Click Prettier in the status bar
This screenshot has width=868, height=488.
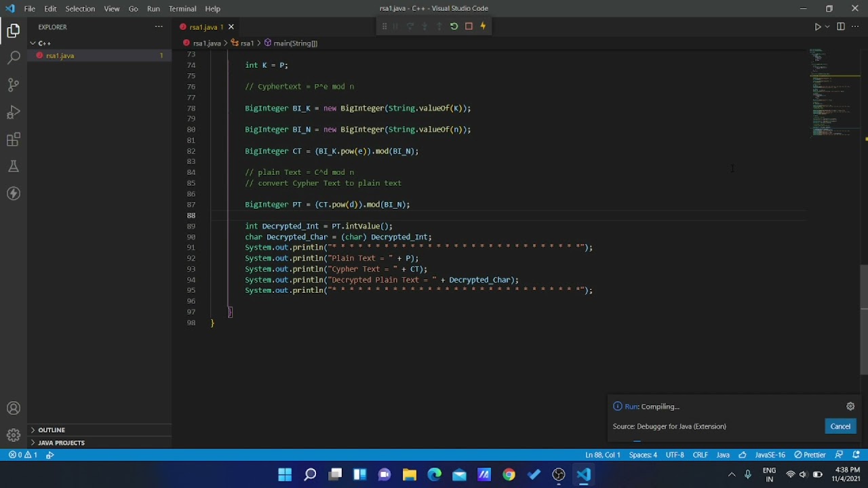pos(810,455)
